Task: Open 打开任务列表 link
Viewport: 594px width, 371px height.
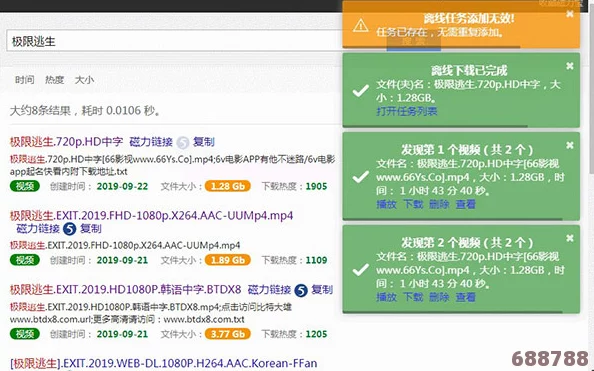Action: click(x=407, y=111)
